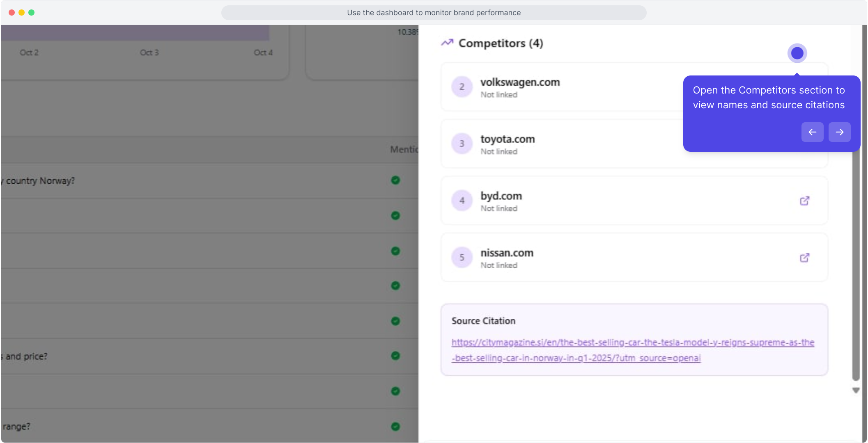Screen dimensions: 868x443
Task: Click the Source Citation panel header
Action: click(483, 321)
